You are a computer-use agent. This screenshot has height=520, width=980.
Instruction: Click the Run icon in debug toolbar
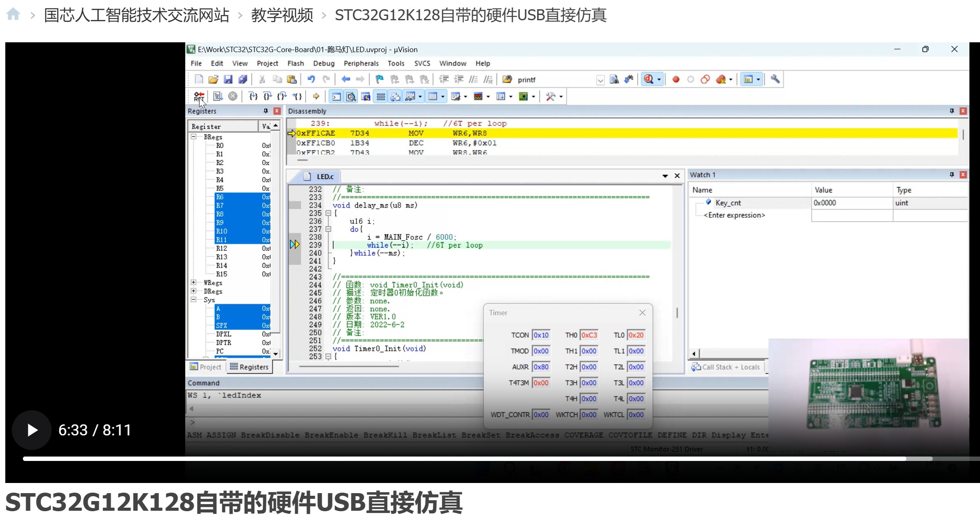[218, 96]
